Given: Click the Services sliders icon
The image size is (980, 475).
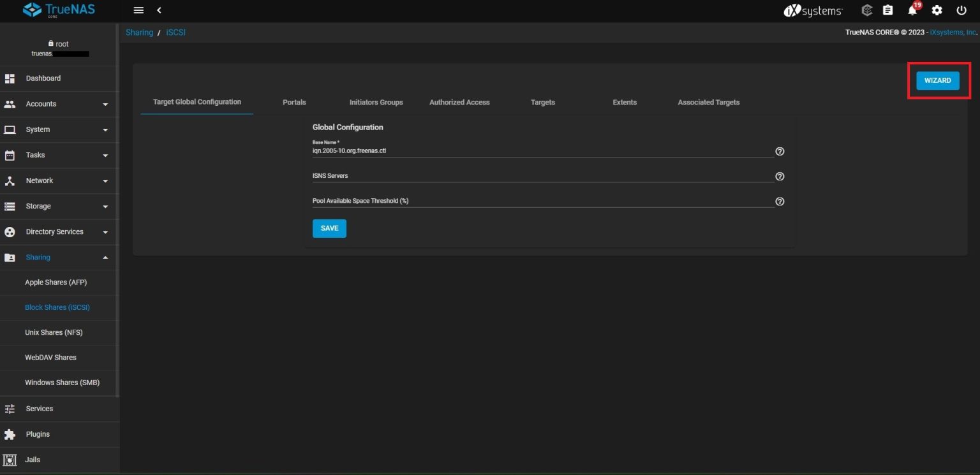Looking at the screenshot, I should pos(10,409).
